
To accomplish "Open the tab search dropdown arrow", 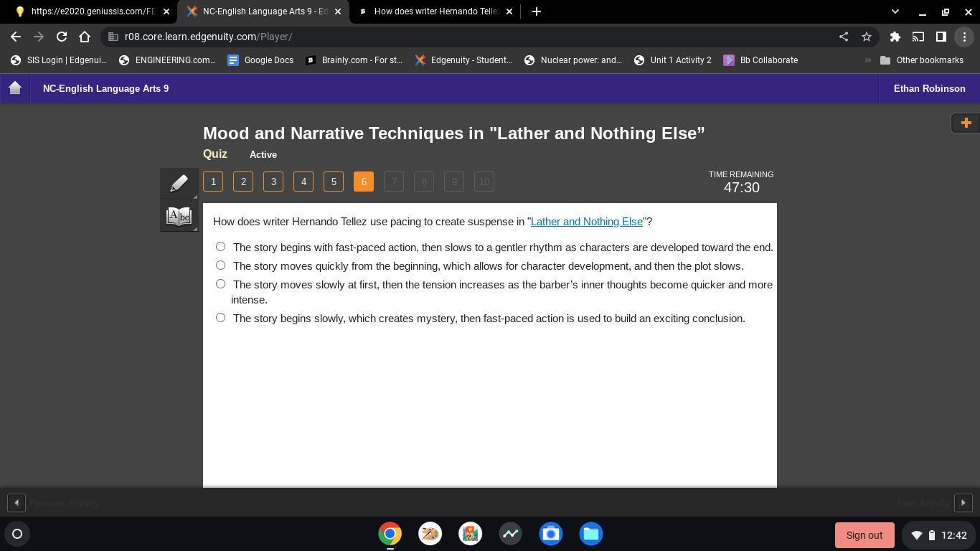I will pos(895,11).
